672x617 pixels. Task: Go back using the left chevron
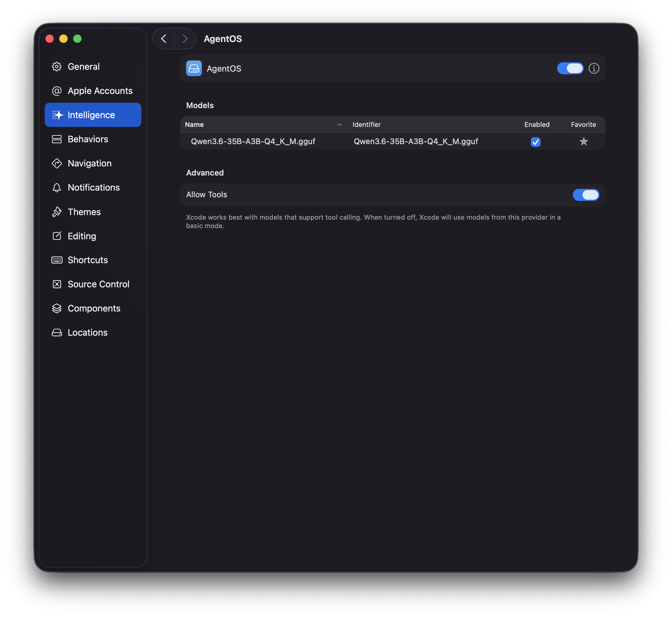coord(163,39)
